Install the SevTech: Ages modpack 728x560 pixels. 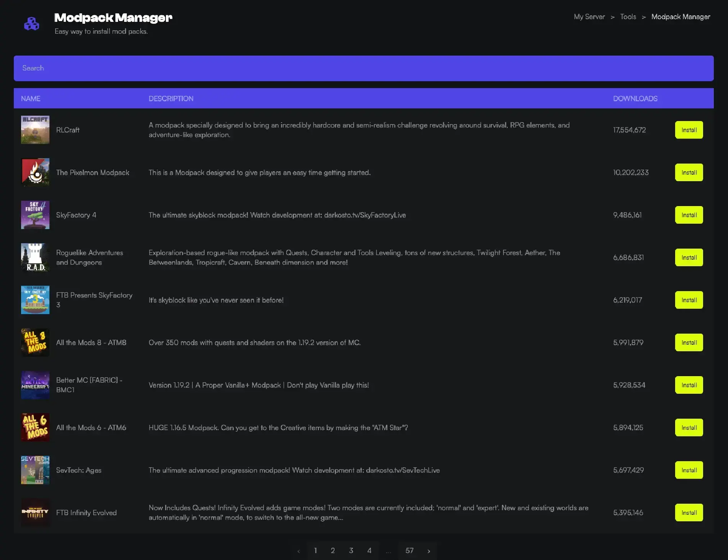click(689, 470)
